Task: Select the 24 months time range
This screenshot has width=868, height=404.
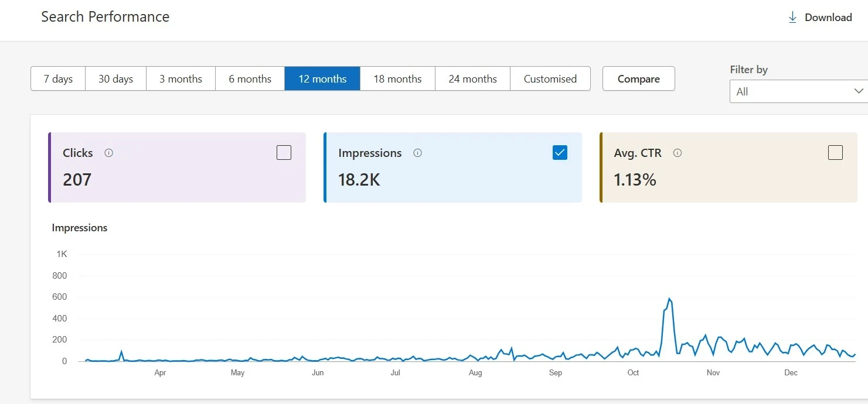Action: coord(472,78)
